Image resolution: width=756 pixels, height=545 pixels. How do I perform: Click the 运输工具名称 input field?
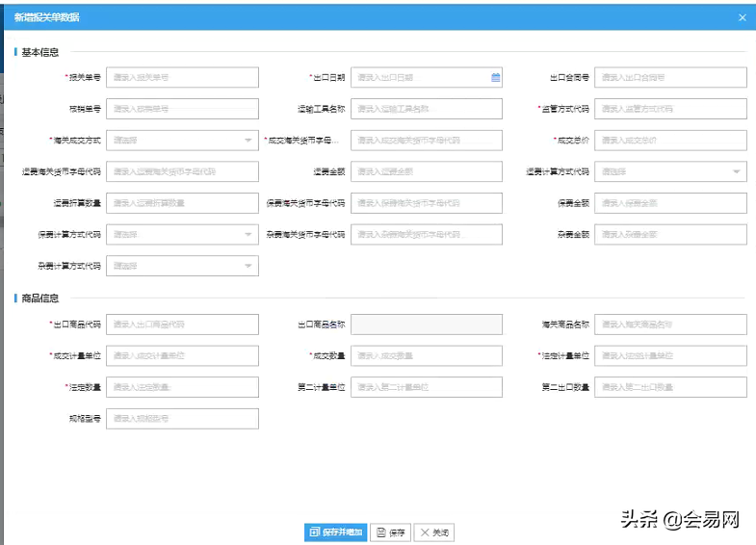pos(426,110)
